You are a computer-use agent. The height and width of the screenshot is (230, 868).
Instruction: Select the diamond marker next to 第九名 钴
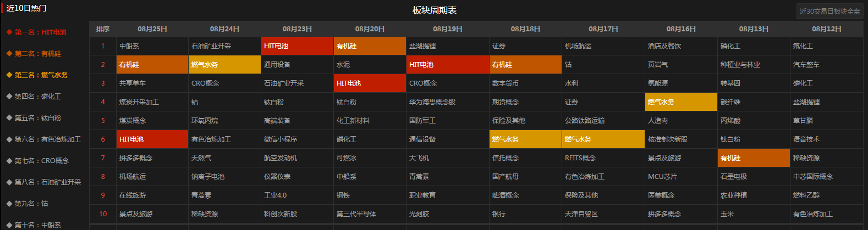[x=9, y=204]
